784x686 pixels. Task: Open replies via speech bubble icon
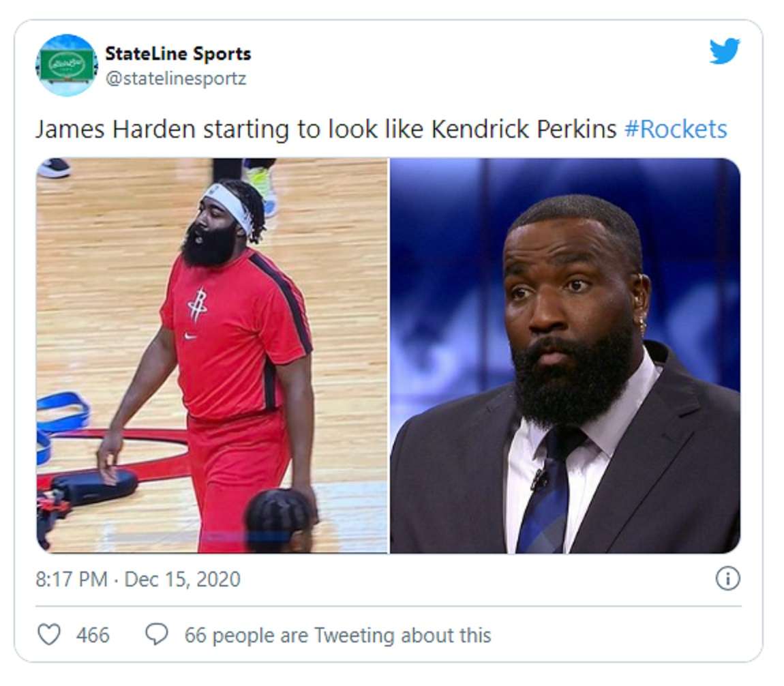pyautogui.click(x=157, y=635)
